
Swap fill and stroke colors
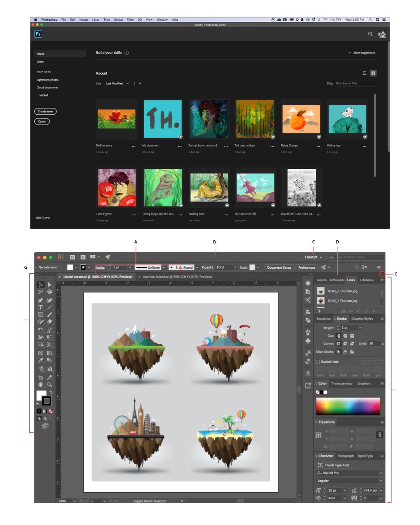[x=51, y=392]
